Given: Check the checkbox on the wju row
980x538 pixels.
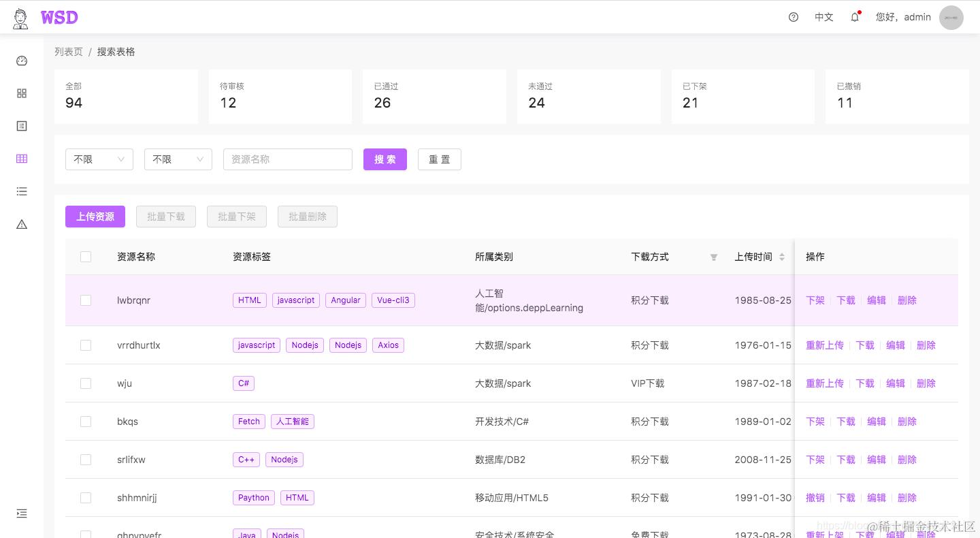Looking at the screenshot, I should tap(86, 383).
